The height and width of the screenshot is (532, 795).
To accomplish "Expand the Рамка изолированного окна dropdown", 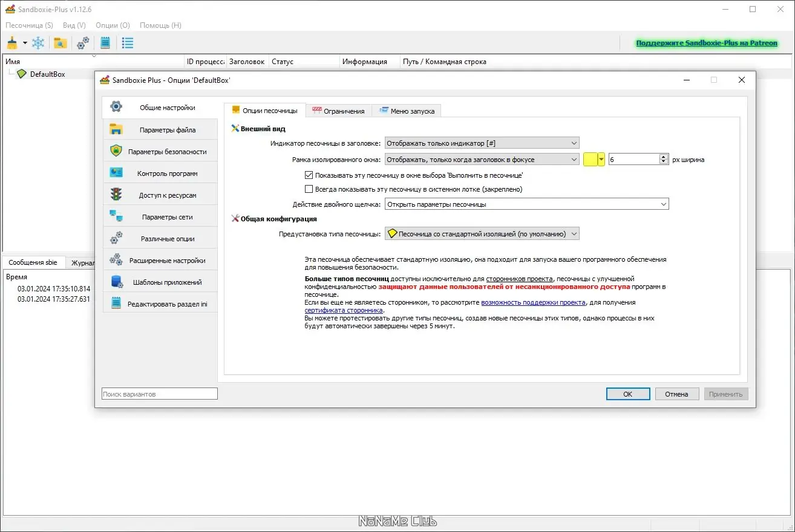I will tap(482, 160).
